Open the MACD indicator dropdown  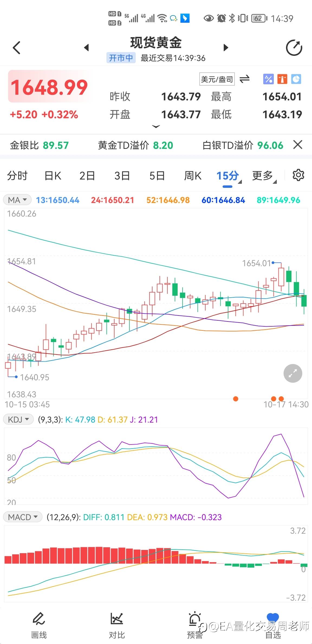23,517
